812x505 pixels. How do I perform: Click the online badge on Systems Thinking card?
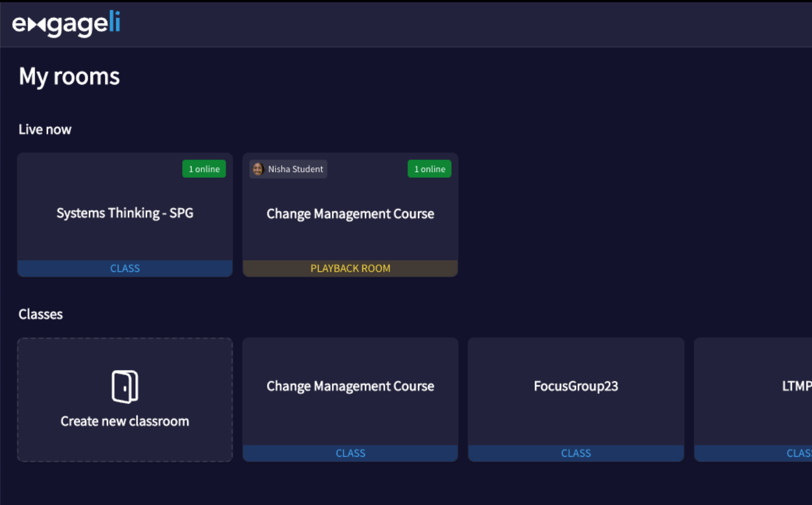tap(204, 169)
